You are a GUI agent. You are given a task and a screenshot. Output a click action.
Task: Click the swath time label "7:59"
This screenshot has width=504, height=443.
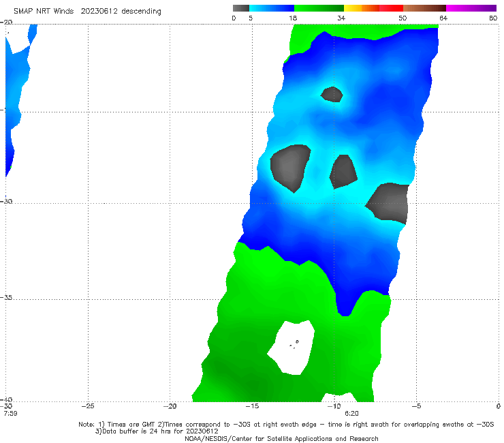click(x=11, y=414)
